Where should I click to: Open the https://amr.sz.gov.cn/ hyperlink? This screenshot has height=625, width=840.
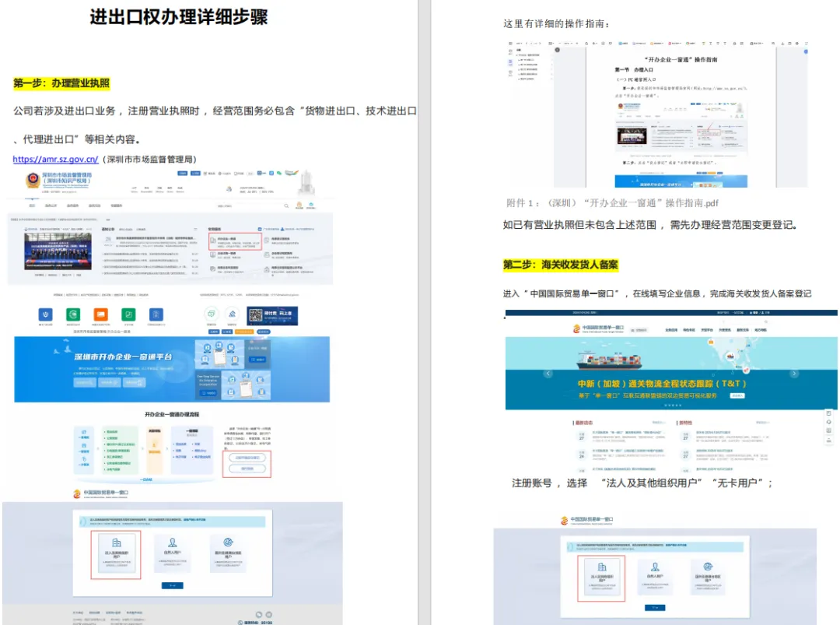pyautogui.click(x=54, y=159)
